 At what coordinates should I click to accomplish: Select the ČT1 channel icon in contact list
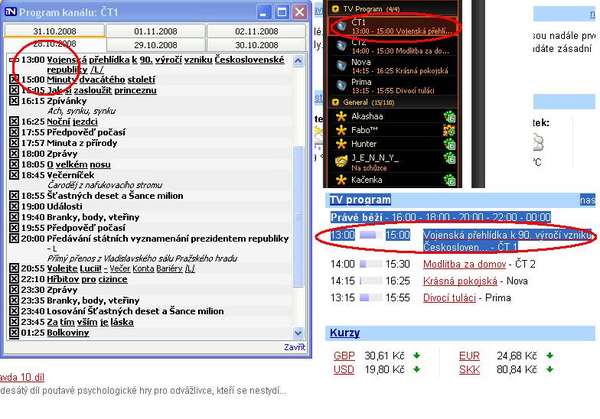pyautogui.click(x=341, y=26)
